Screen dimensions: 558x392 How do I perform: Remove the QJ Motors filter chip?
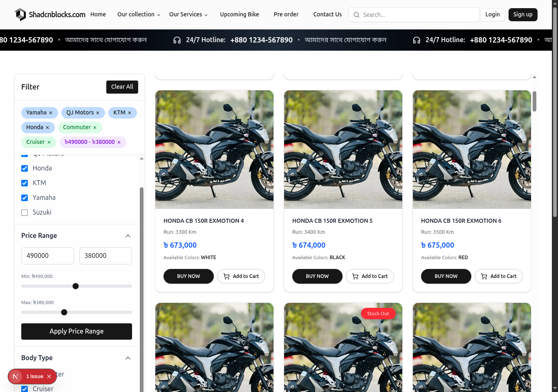point(98,113)
